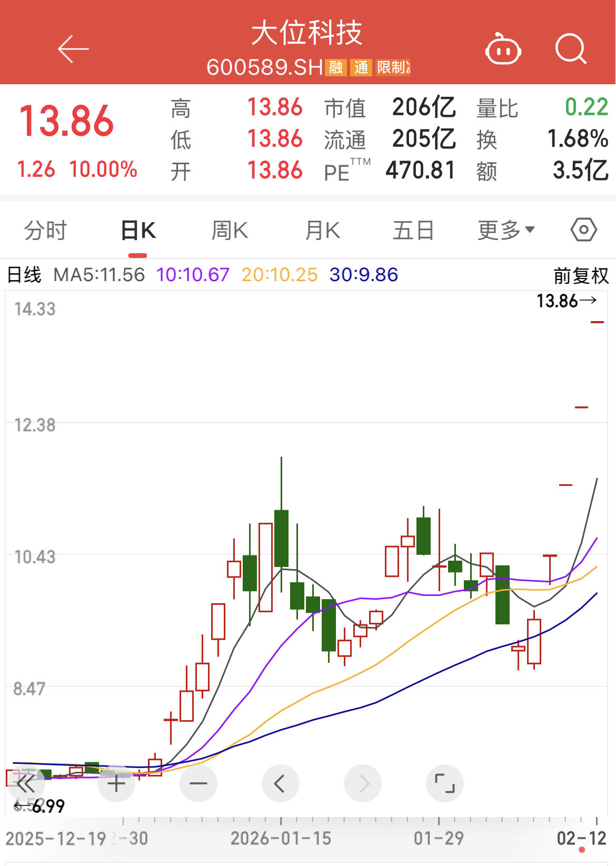Switch to 分时 tab
616x866 pixels.
46,230
